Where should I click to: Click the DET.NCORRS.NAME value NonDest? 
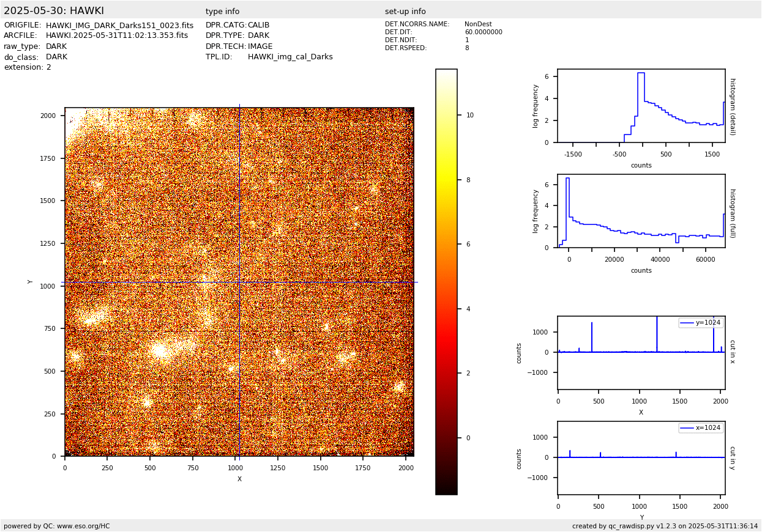tap(478, 24)
